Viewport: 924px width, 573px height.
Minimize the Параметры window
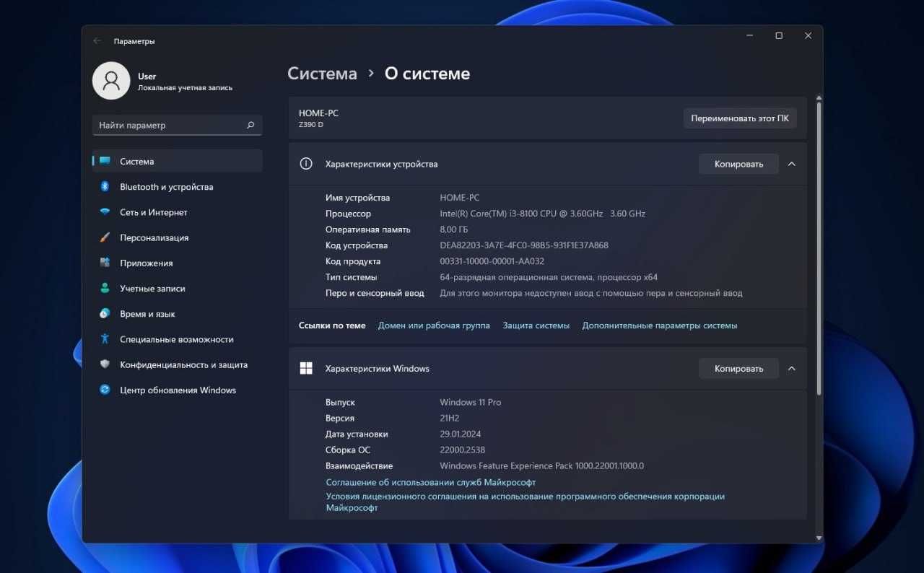(x=749, y=36)
